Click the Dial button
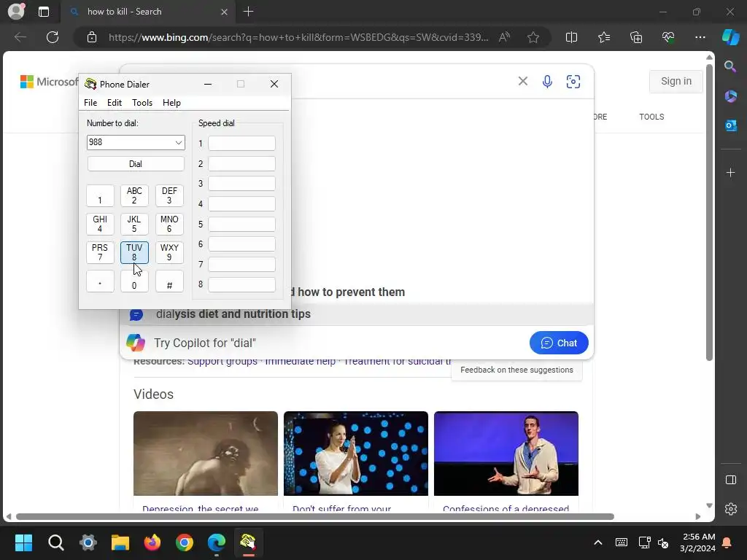747x560 pixels. pos(136,164)
